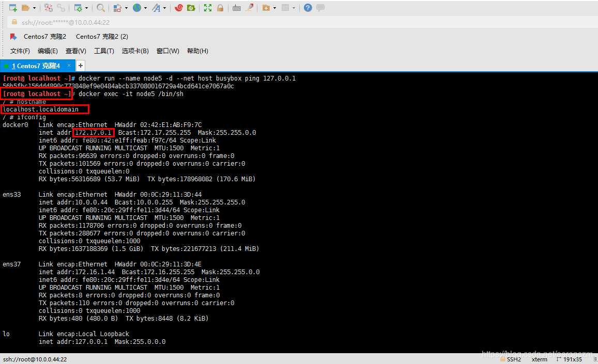This screenshot has width=598, height=364.
Task: Click the globe encoding icon
Action: coord(137,8)
